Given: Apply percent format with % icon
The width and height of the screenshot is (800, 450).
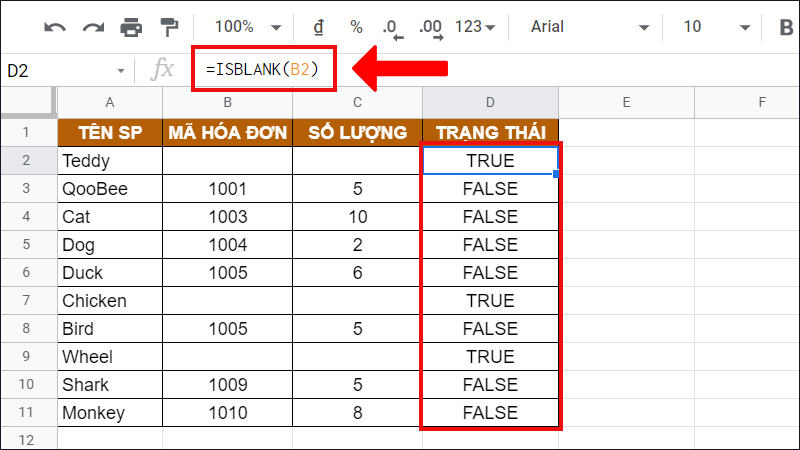Looking at the screenshot, I should pos(356,27).
